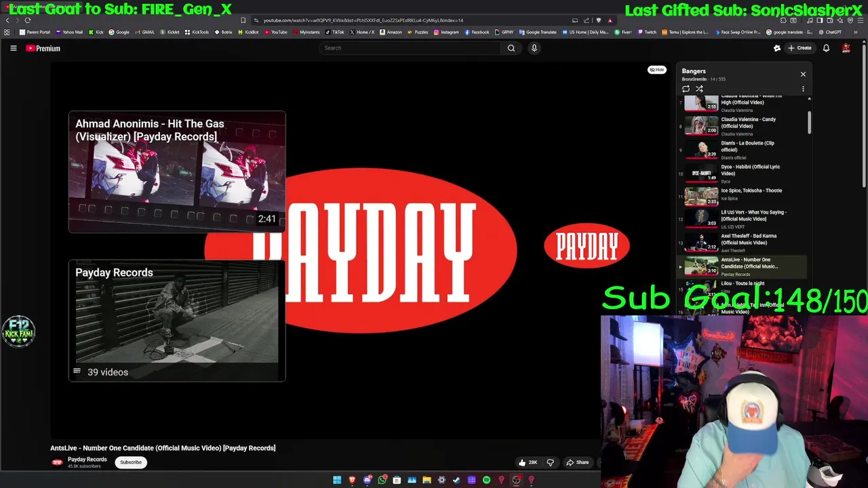Share the video
This screenshot has width=868, height=488.
point(578,462)
